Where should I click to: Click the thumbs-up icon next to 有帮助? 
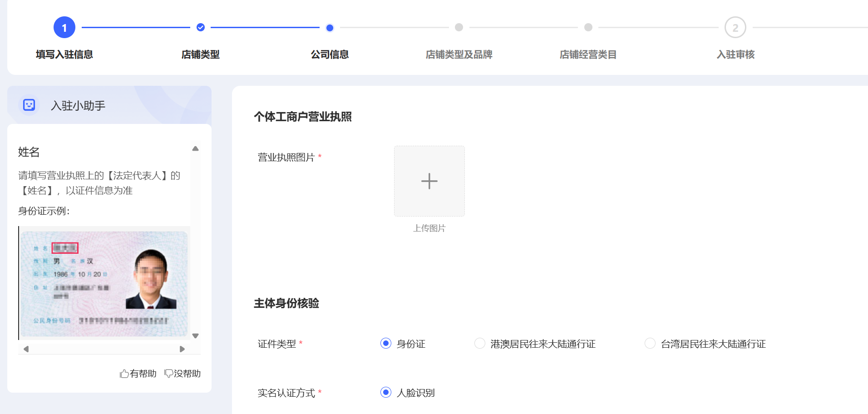[x=124, y=374]
